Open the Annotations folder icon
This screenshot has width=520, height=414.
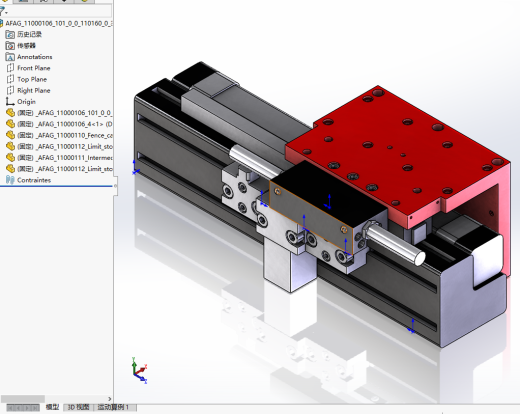click(10, 57)
